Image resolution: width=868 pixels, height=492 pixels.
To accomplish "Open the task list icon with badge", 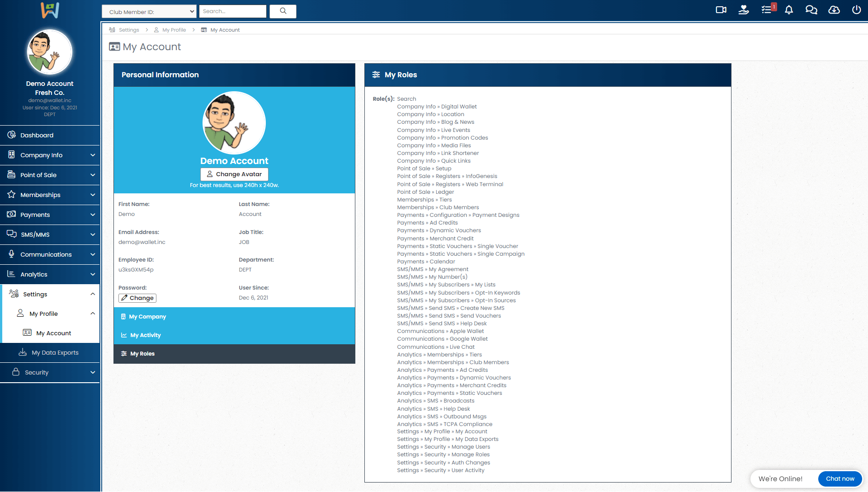I will click(766, 10).
